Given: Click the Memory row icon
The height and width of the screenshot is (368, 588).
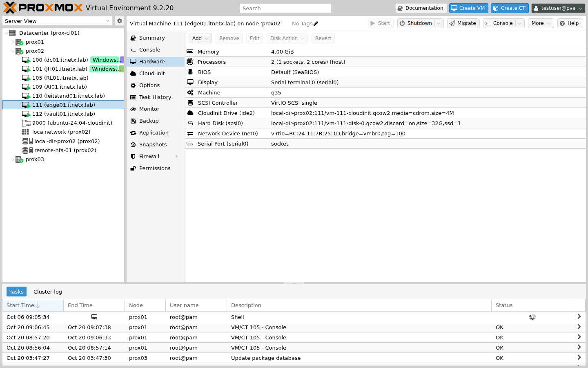Looking at the screenshot, I should point(190,52).
